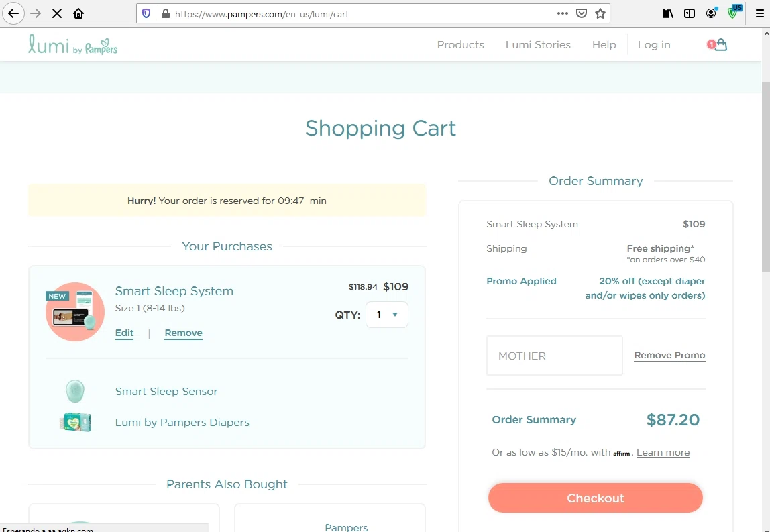The width and height of the screenshot is (770, 532).
Task: Open the Firefox hamburger menu
Action: coord(760,14)
